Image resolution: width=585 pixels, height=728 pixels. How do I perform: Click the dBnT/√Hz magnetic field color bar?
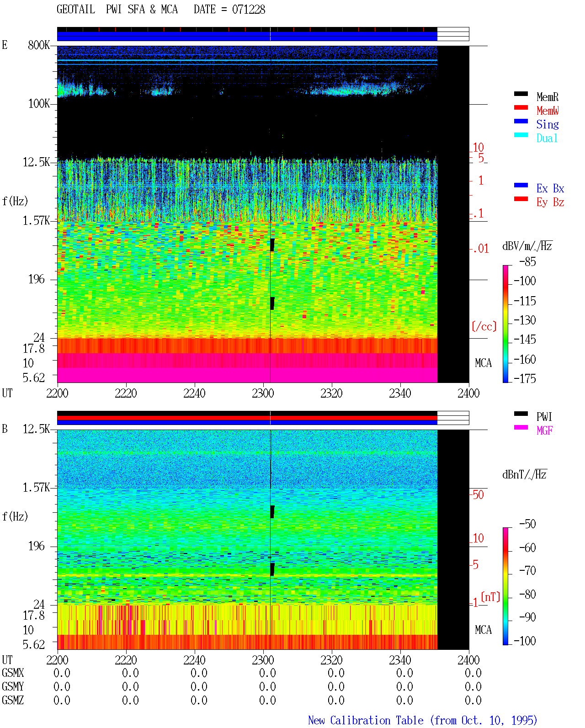(x=505, y=586)
